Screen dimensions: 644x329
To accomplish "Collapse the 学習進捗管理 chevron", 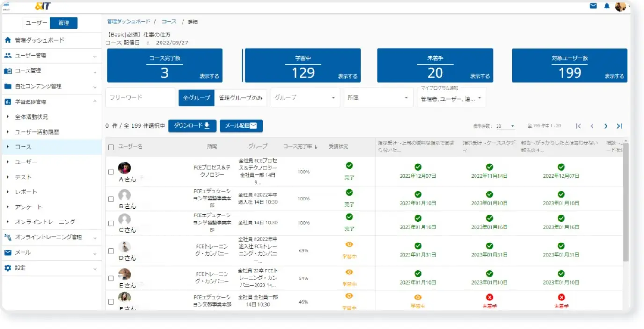I will click(95, 102).
